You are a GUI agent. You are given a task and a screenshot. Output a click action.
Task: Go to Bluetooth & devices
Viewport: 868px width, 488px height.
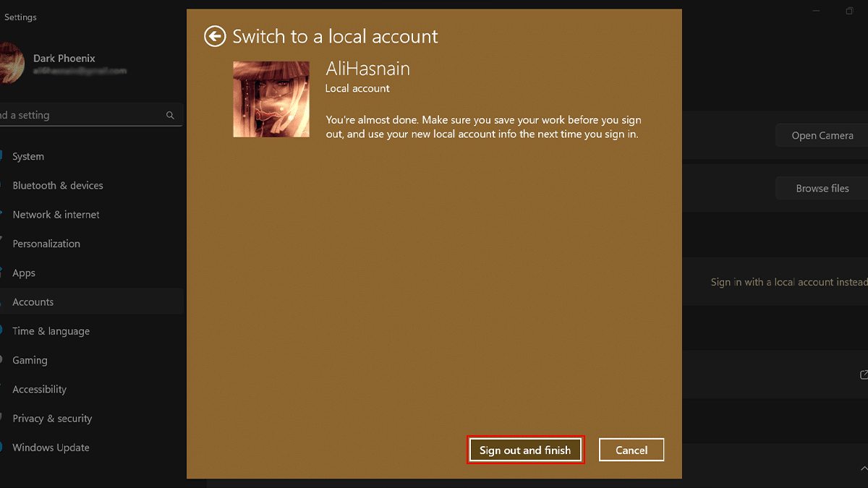pyautogui.click(x=58, y=186)
